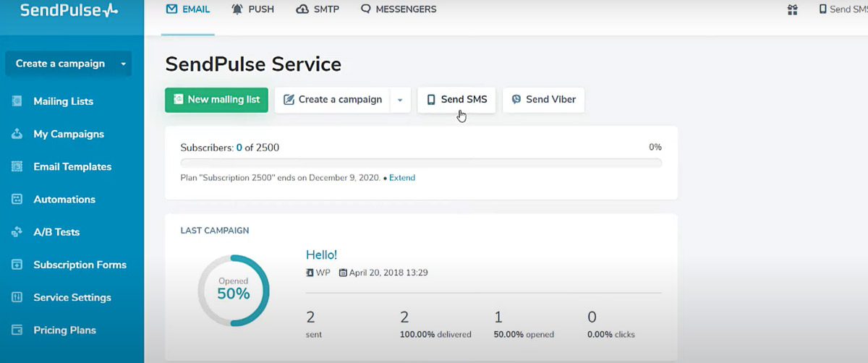Click the Automations sidebar icon
The height and width of the screenshot is (363, 868).
pos(17,199)
